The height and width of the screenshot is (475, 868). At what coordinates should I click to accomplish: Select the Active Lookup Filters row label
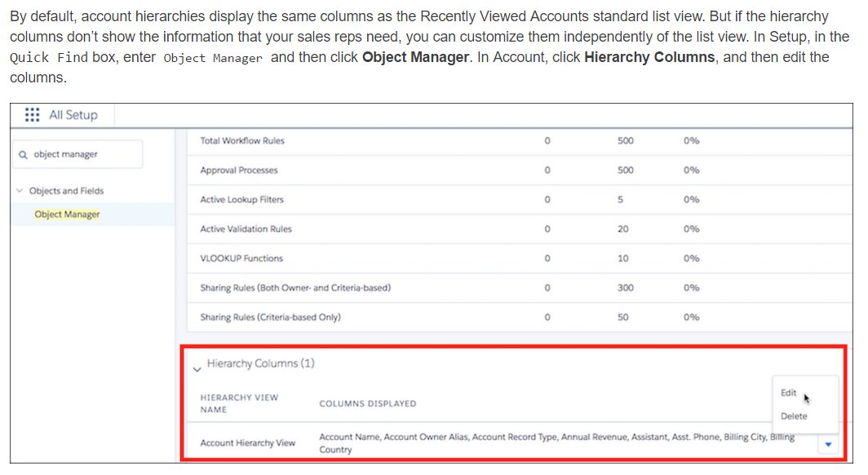[x=241, y=199]
